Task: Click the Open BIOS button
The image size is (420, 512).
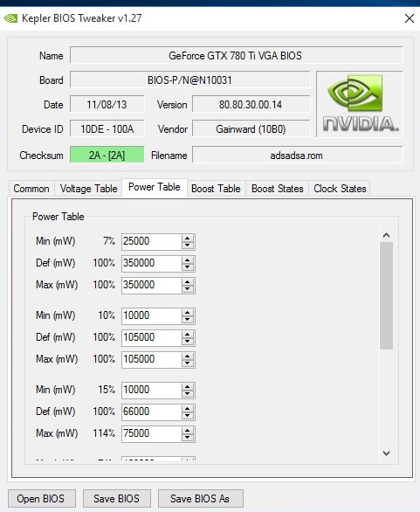Action: (x=41, y=499)
